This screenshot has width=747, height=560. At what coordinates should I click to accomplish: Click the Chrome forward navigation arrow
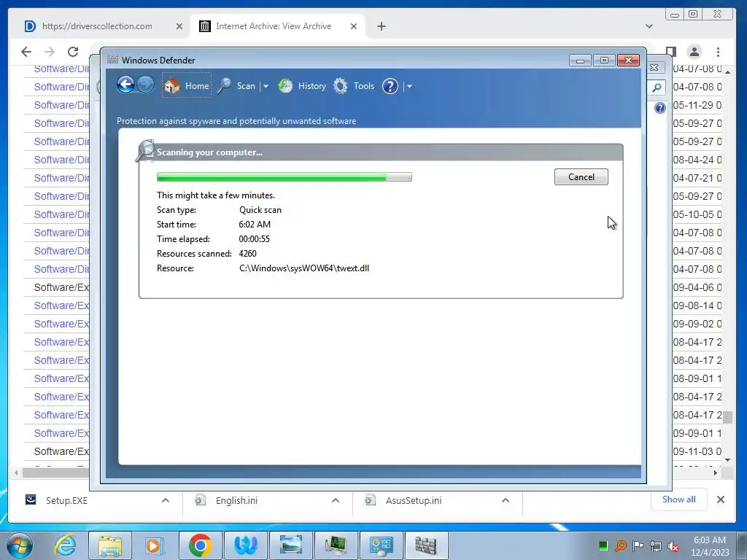(x=50, y=52)
